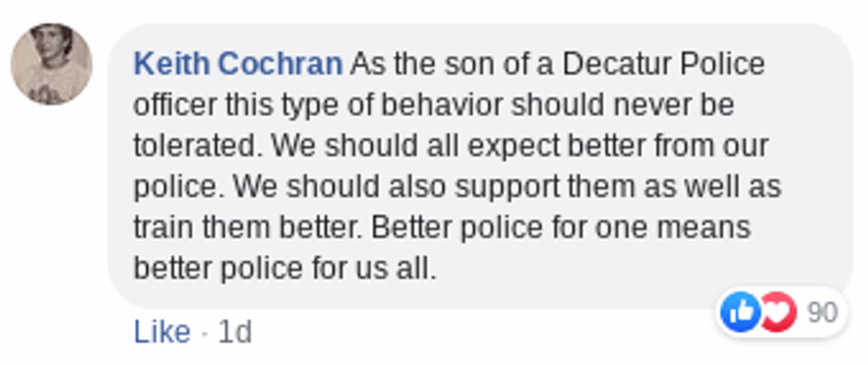
Task: Click the red heart reaction icon
Action: (775, 312)
